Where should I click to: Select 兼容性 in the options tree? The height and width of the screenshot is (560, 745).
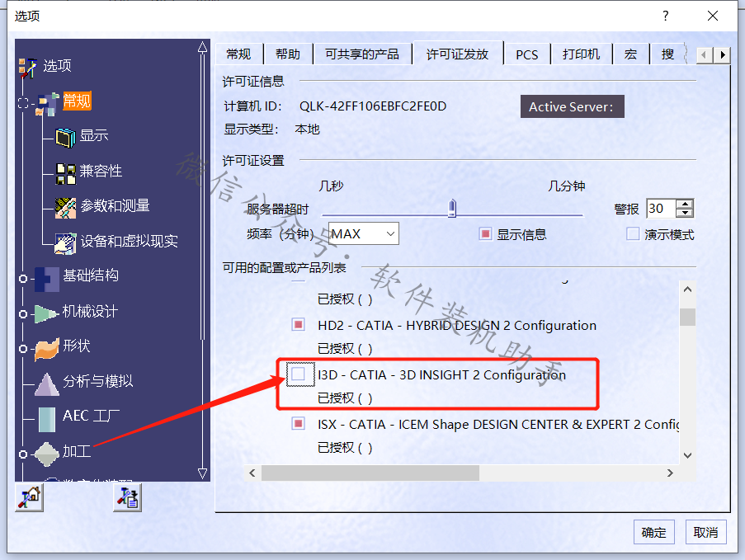(101, 171)
